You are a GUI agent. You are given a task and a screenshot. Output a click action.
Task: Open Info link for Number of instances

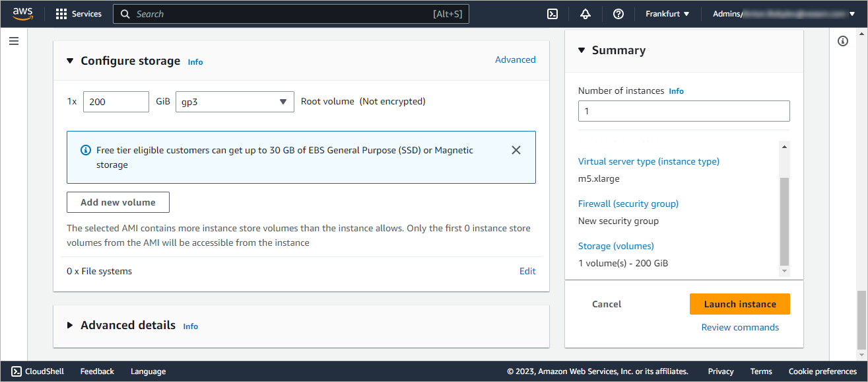point(677,91)
